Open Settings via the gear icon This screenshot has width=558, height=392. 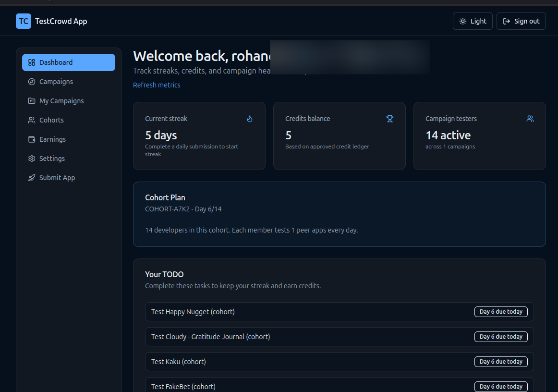(31, 158)
